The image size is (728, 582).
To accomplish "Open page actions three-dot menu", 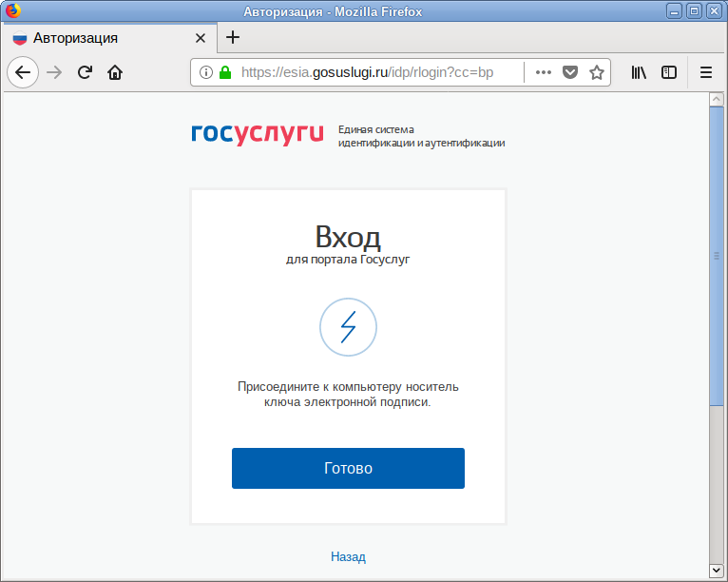I will coord(544,72).
